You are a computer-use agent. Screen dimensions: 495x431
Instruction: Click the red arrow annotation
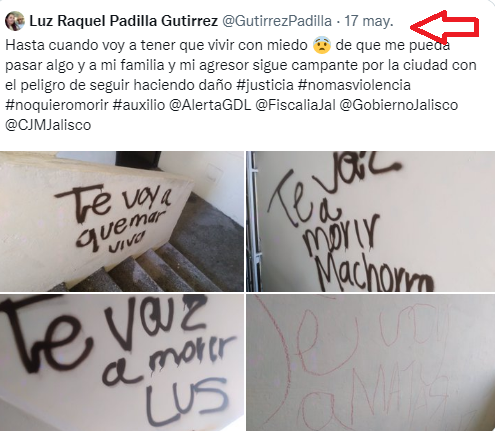coord(444,24)
